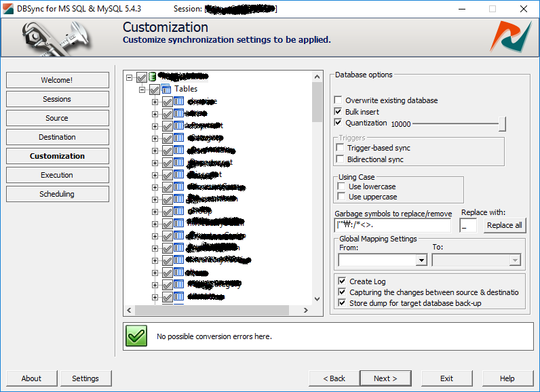Click the wrench tools image in header
This screenshot has height=392, width=540.
(x=58, y=38)
